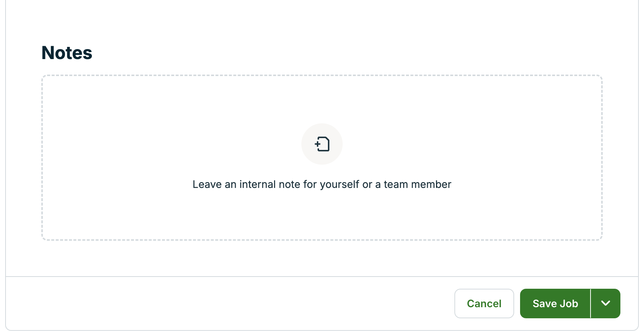644x336 pixels.
Task: Click the Cancel button
Action: click(484, 304)
